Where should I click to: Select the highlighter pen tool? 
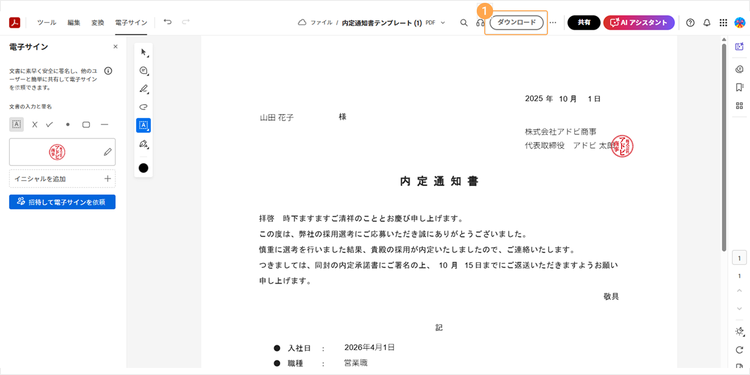tap(143, 89)
